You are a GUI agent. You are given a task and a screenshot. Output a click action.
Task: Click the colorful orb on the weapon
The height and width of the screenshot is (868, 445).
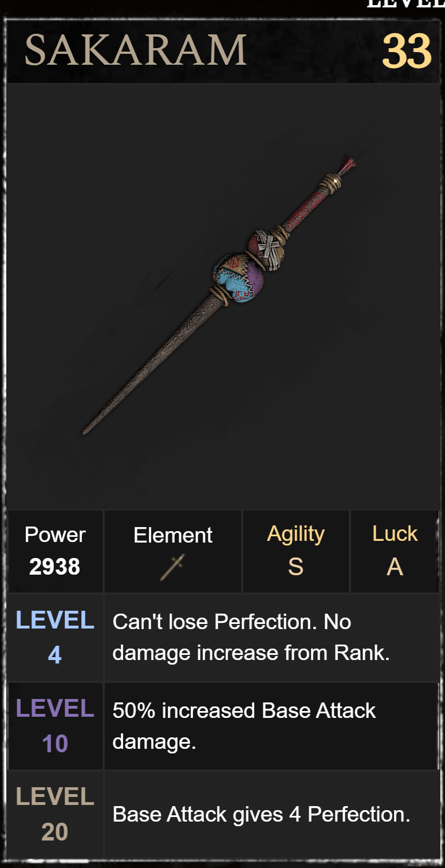(238, 274)
